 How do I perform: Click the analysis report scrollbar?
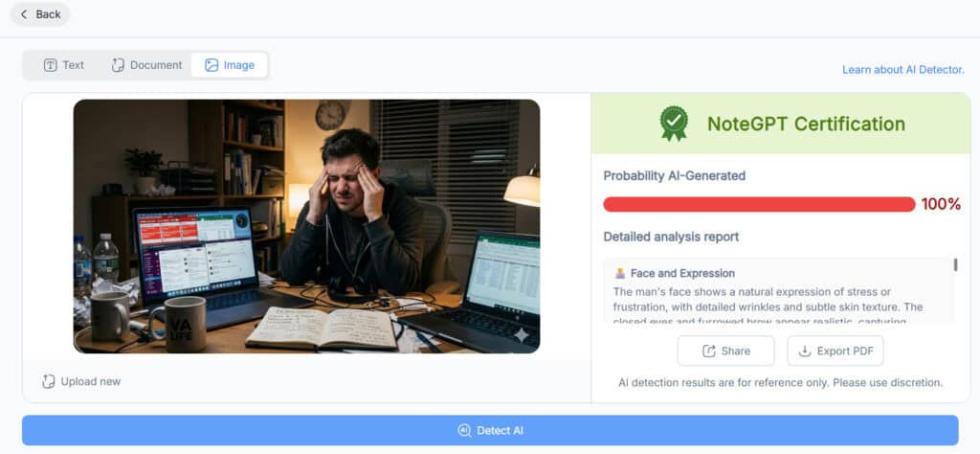pyautogui.click(x=955, y=265)
